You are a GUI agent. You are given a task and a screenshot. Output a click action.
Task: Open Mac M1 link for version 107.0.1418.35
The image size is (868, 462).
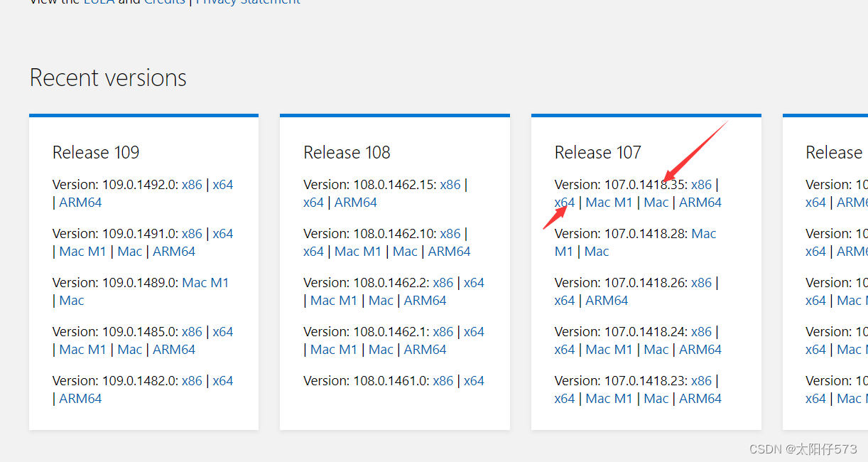pyautogui.click(x=609, y=203)
